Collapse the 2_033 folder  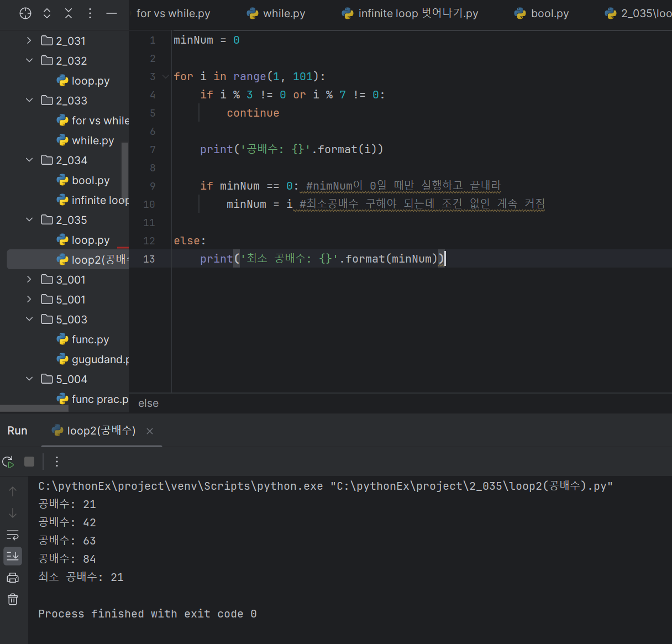point(29,100)
